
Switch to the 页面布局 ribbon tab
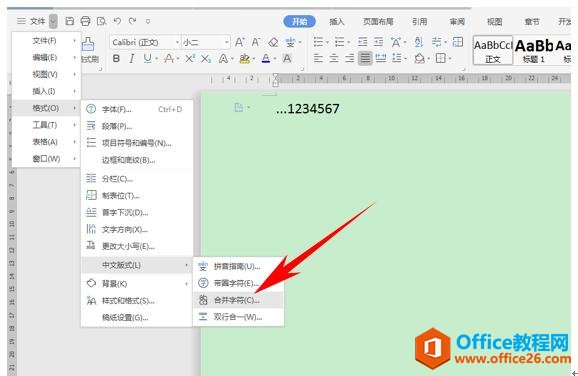point(378,21)
